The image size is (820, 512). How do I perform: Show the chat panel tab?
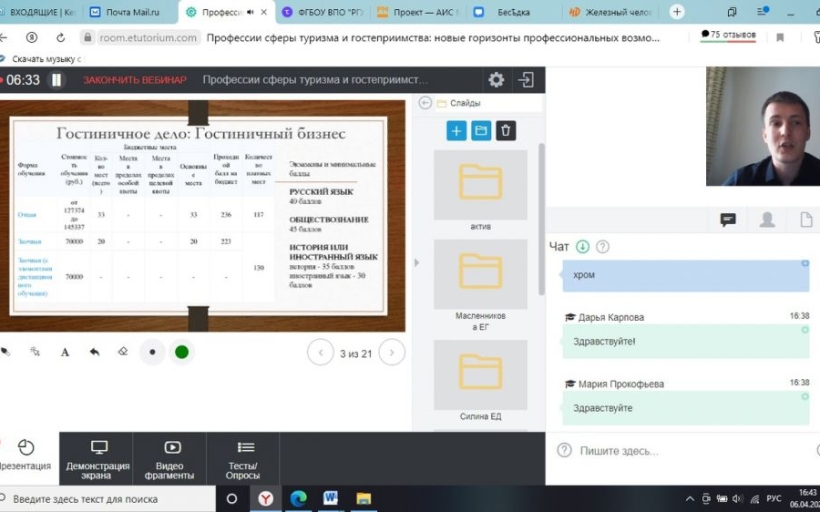(x=727, y=219)
